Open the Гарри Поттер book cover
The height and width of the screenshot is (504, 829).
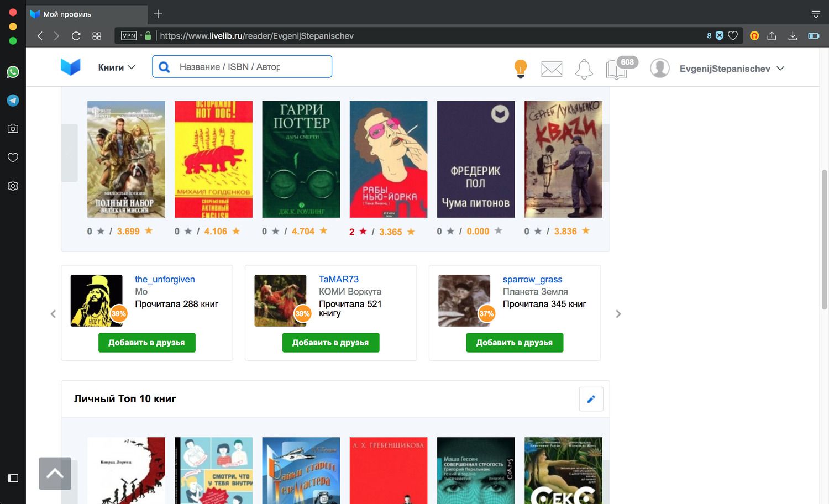point(301,159)
